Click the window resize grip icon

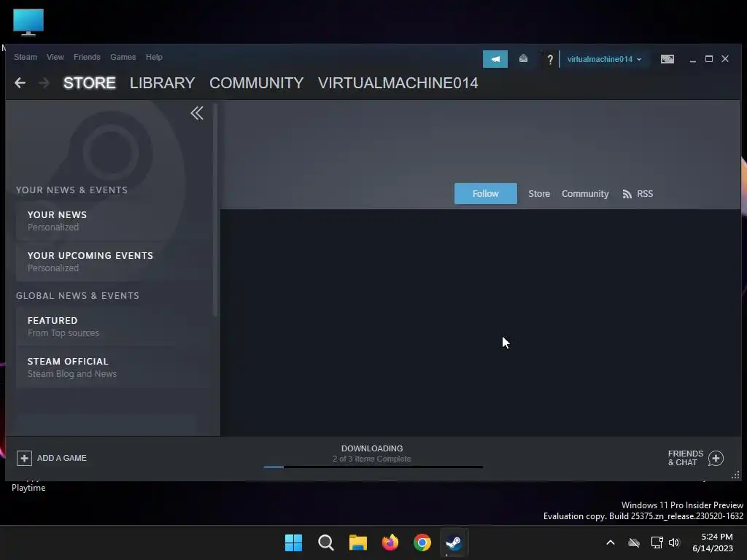click(735, 475)
